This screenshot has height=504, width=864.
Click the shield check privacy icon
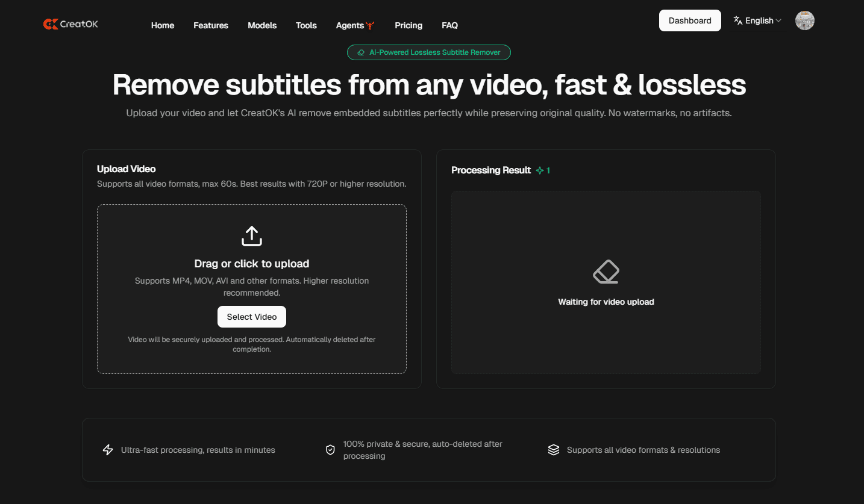point(330,450)
